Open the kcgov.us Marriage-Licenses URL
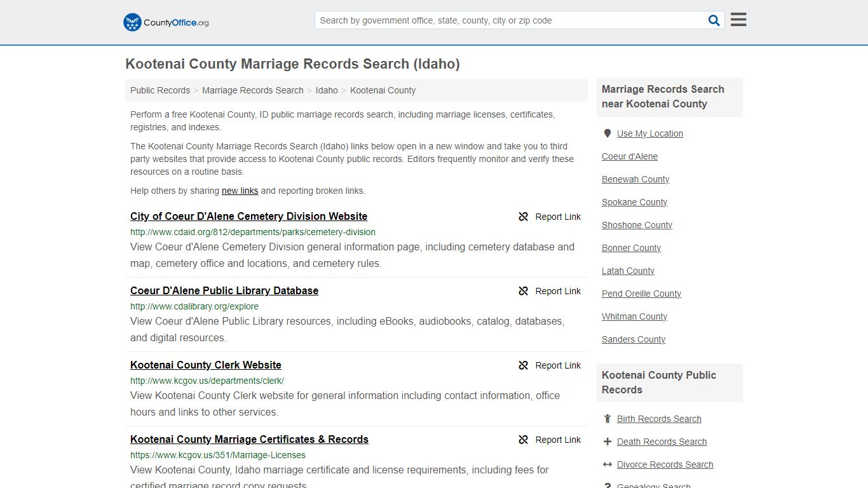 pos(218,455)
